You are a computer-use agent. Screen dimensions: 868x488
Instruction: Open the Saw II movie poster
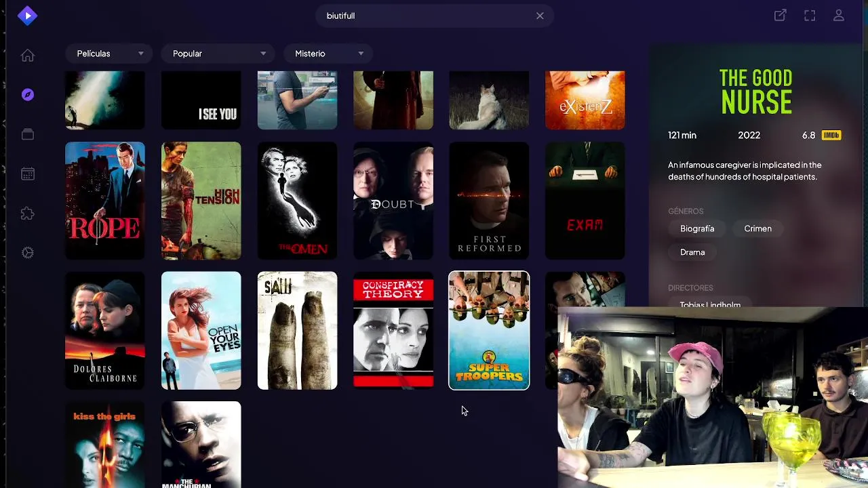[x=297, y=331]
